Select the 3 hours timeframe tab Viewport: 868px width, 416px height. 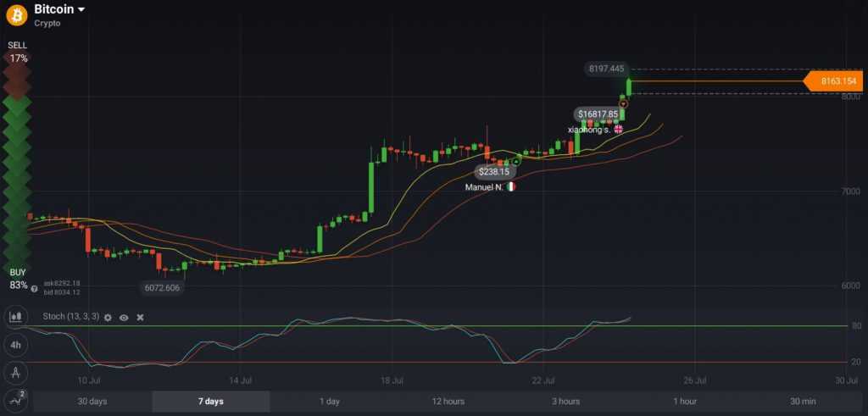(x=565, y=402)
